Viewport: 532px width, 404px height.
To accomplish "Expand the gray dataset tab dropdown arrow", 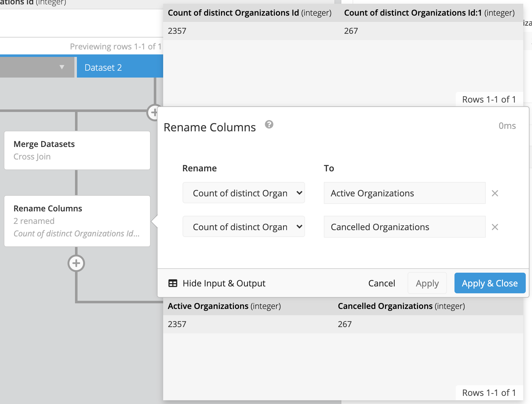I will point(62,67).
